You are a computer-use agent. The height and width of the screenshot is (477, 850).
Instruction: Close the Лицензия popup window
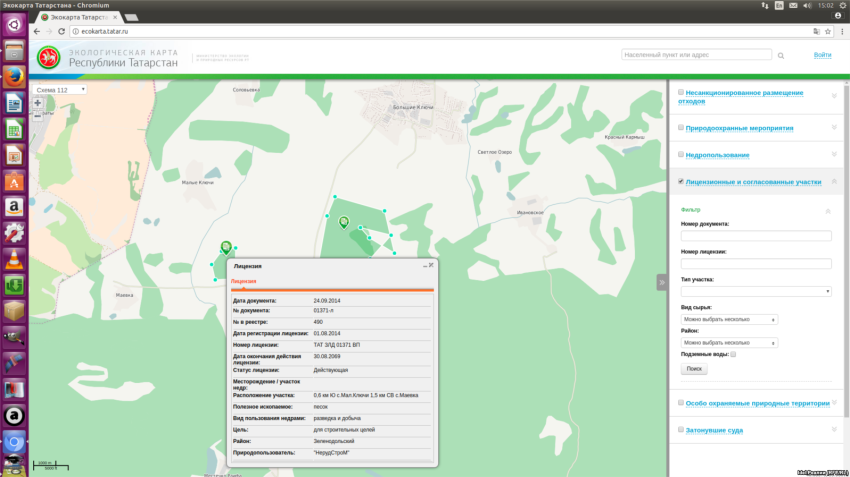[x=432, y=265]
